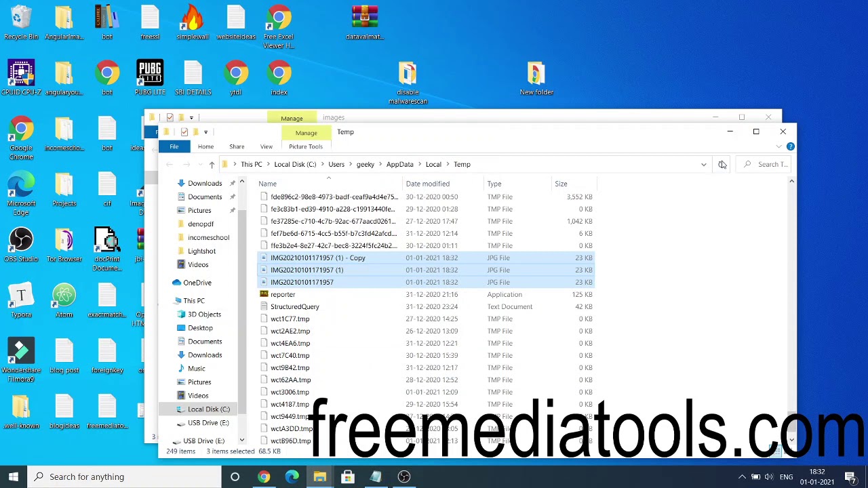This screenshot has width=868, height=488.
Task: Click Properties icon in Quick Access Toolbar
Action: [184, 132]
